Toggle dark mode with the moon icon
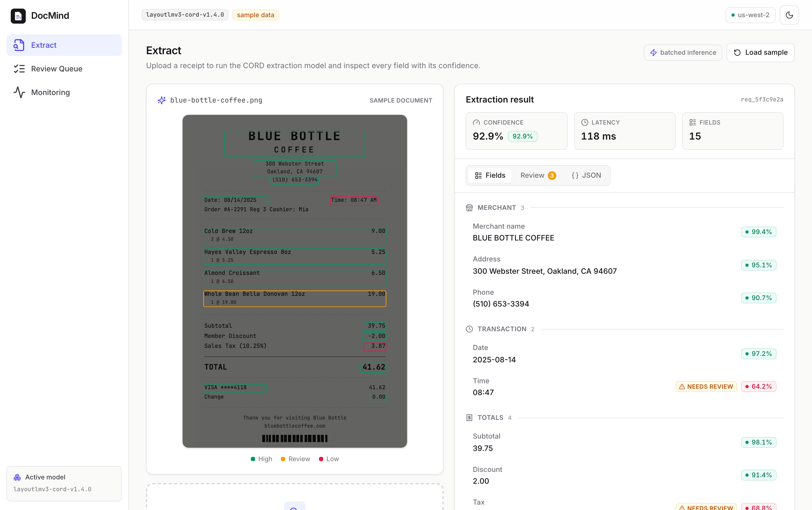 pyautogui.click(x=789, y=15)
